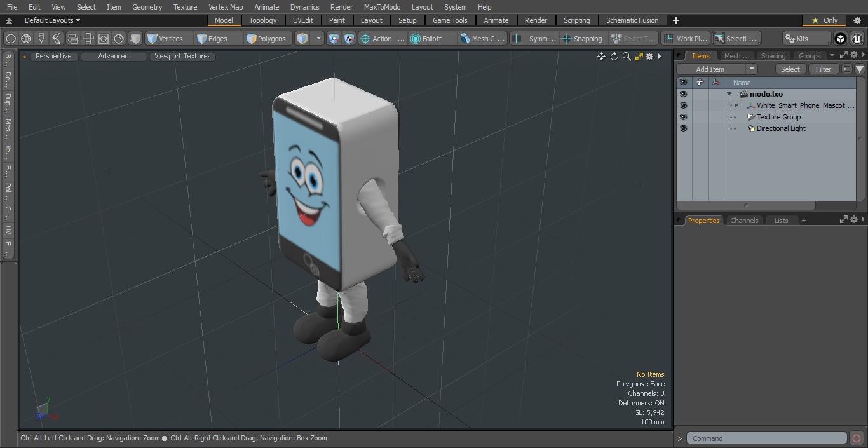
Task: Select the Texture Group item
Action: [778, 117]
